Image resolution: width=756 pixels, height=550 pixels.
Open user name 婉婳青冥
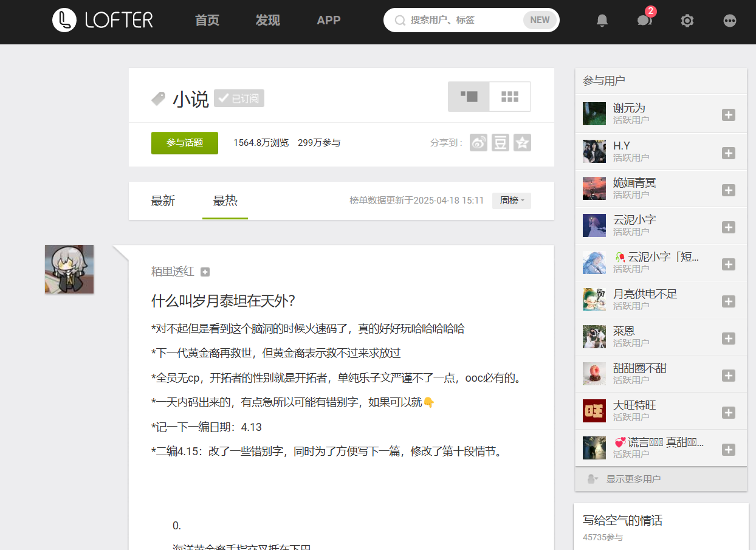(x=634, y=183)
